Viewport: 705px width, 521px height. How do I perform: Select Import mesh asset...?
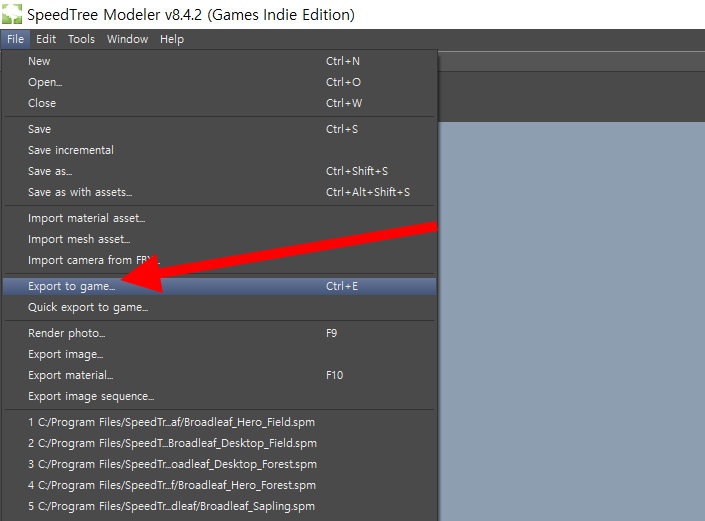[x=219, y=239]
